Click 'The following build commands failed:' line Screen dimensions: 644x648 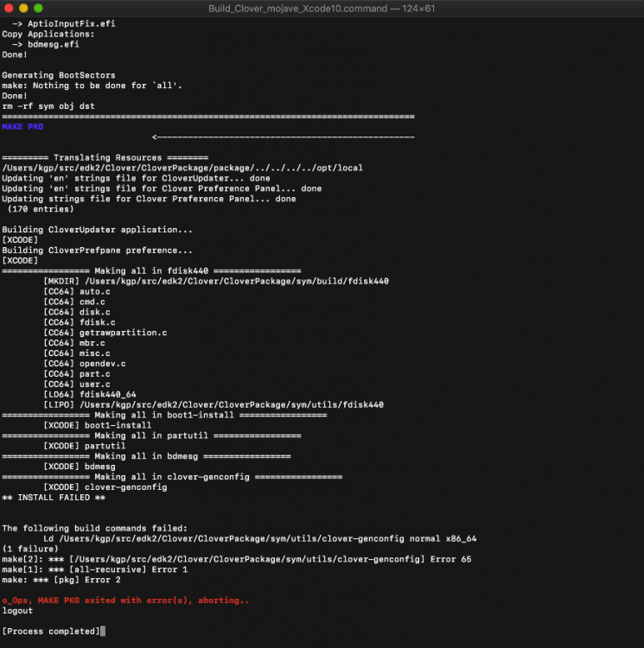pos(95,529)
